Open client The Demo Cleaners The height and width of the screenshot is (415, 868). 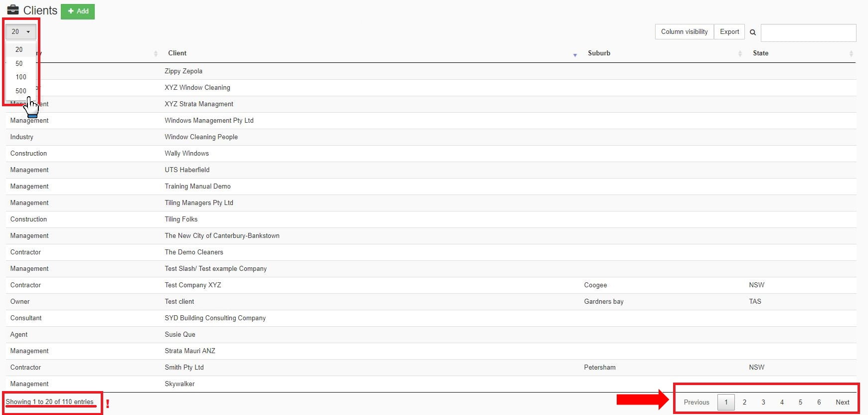pos(194,252)
